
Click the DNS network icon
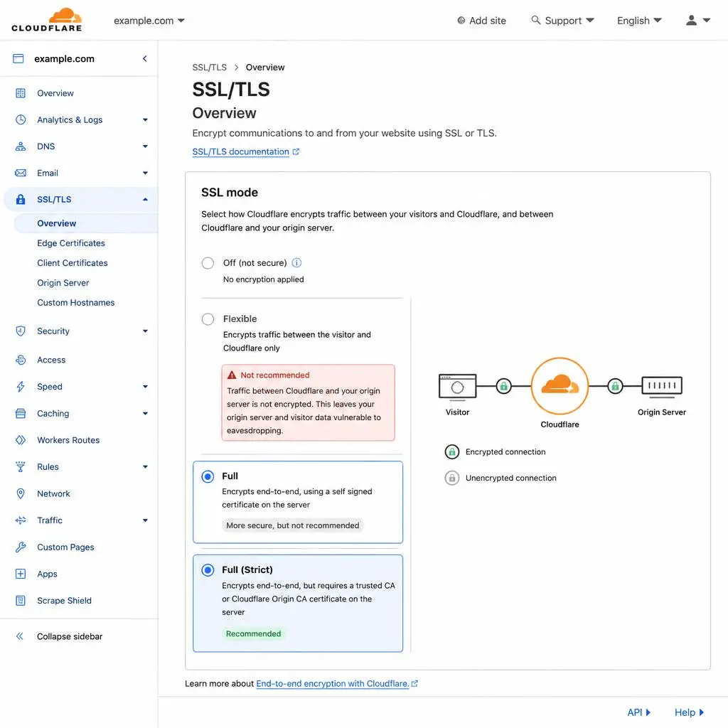[x=21, y=146]
